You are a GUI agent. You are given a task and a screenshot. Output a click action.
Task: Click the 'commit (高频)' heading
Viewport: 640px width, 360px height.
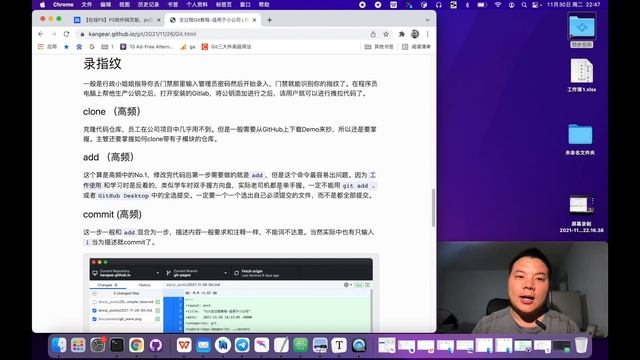click(x=112, y=214)
